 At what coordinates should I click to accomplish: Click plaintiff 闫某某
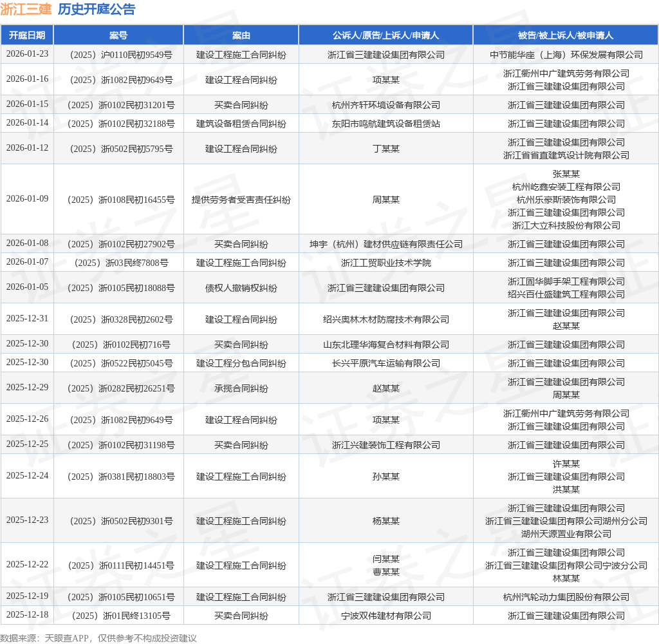[x=386, y=559]
